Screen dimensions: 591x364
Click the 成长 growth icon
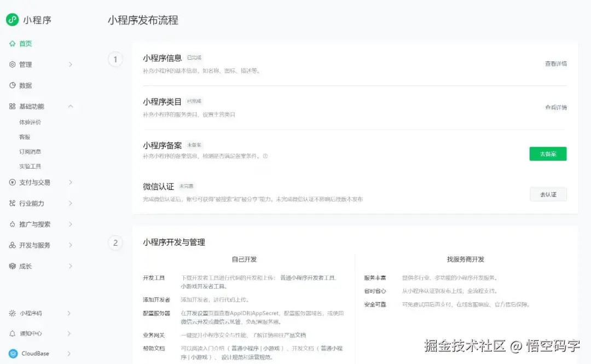(12, 266)
